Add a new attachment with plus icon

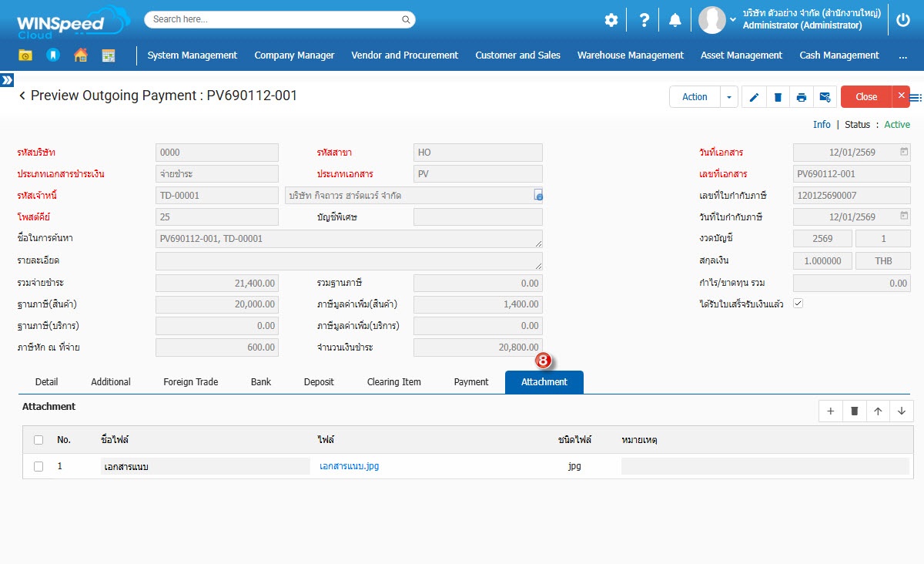coord(830,411)
